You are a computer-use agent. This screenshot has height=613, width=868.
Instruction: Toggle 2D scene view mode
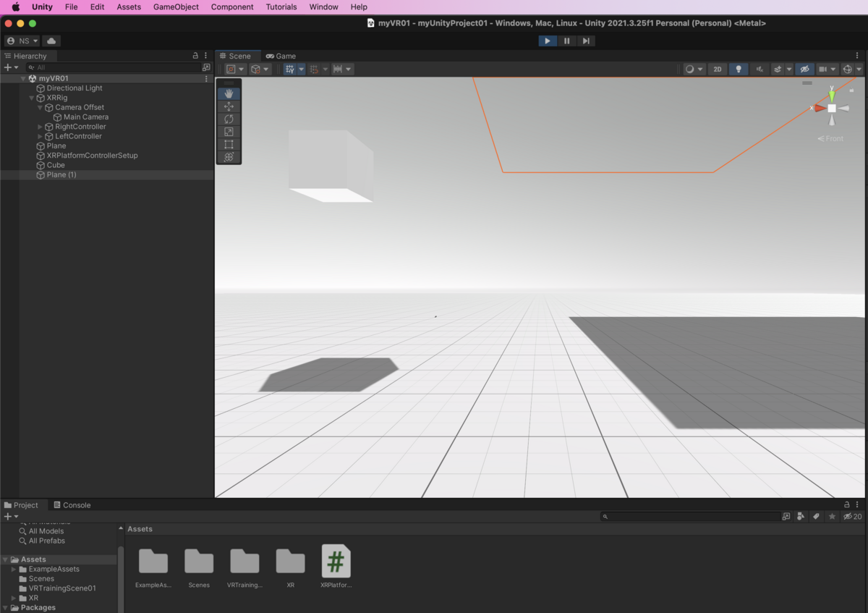(718, 69)
